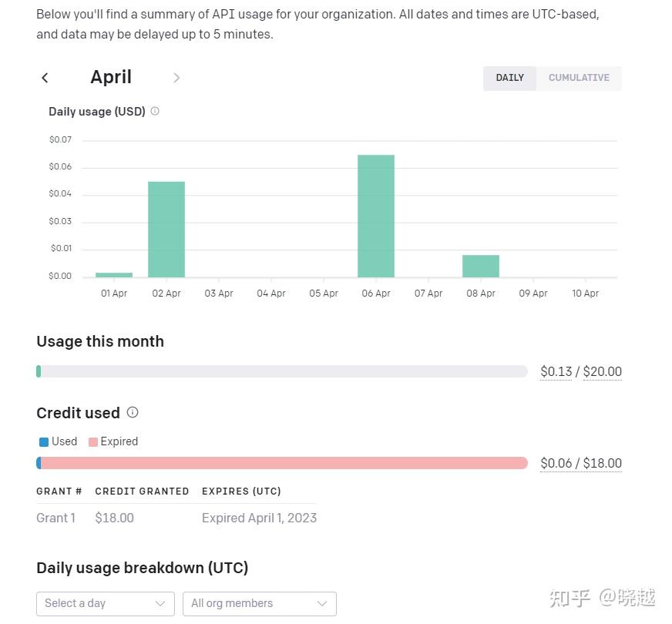The height and width of the screenshot is (624, 672).
Task: Click the $0.06 / $18.00 credit amount
Action: (x=581, y=463)
